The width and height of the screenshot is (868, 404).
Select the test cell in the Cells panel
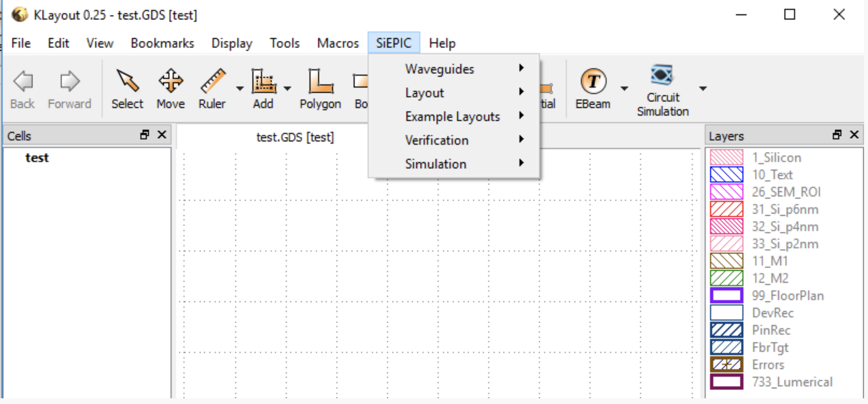point(37,158)
